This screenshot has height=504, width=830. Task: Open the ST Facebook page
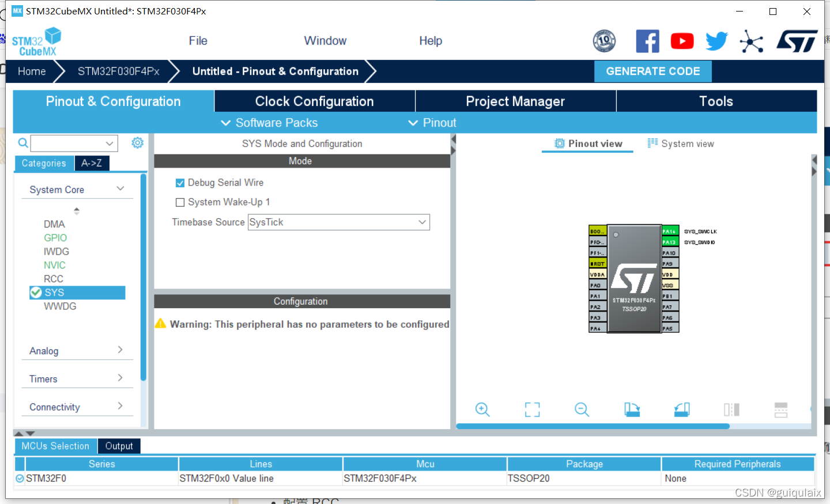(x=647, y=41)
